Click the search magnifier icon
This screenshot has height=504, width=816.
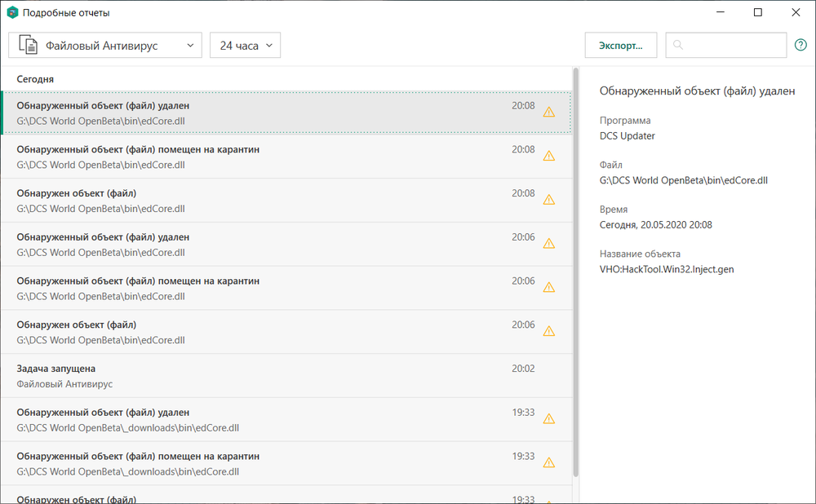pyautogui.click(x=679, y=46)
